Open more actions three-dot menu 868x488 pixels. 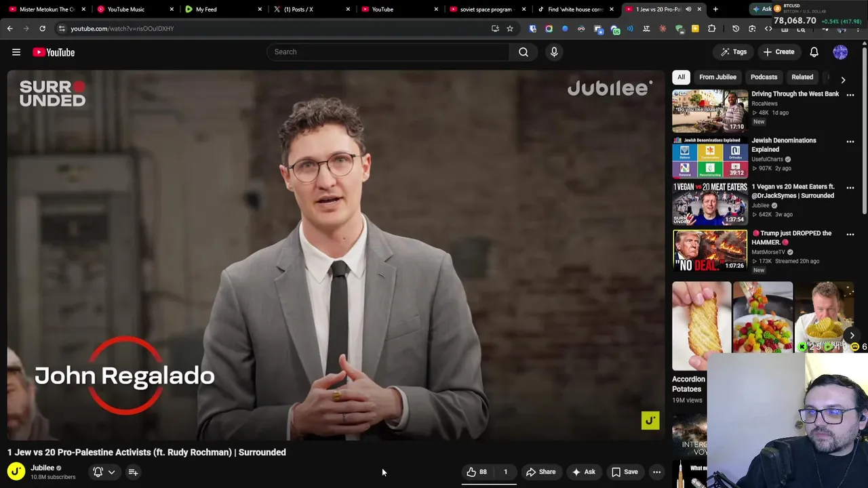656,472
